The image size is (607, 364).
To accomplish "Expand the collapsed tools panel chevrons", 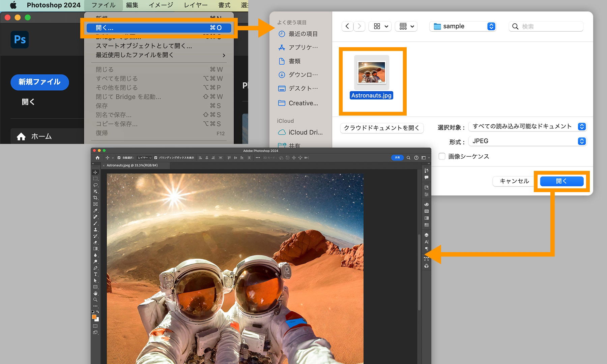I will click(x=93, y=164).
